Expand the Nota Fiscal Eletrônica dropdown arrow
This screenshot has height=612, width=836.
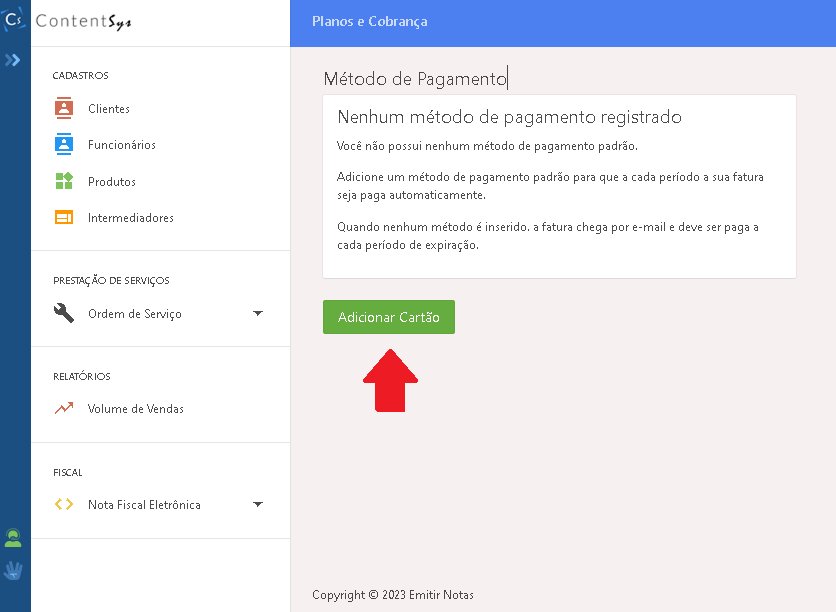[x=257, y=504]
